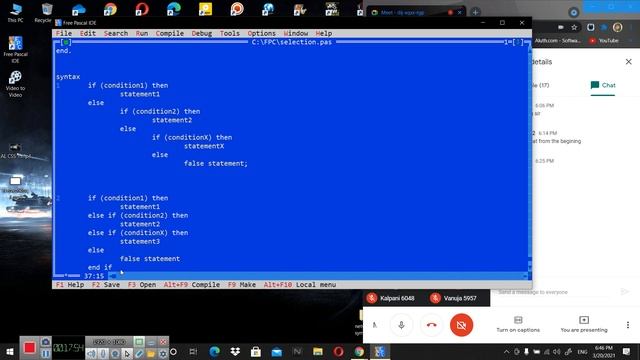Open the Window menu
This screenshot has height=360, width=640.
click(x=296, y=33)
